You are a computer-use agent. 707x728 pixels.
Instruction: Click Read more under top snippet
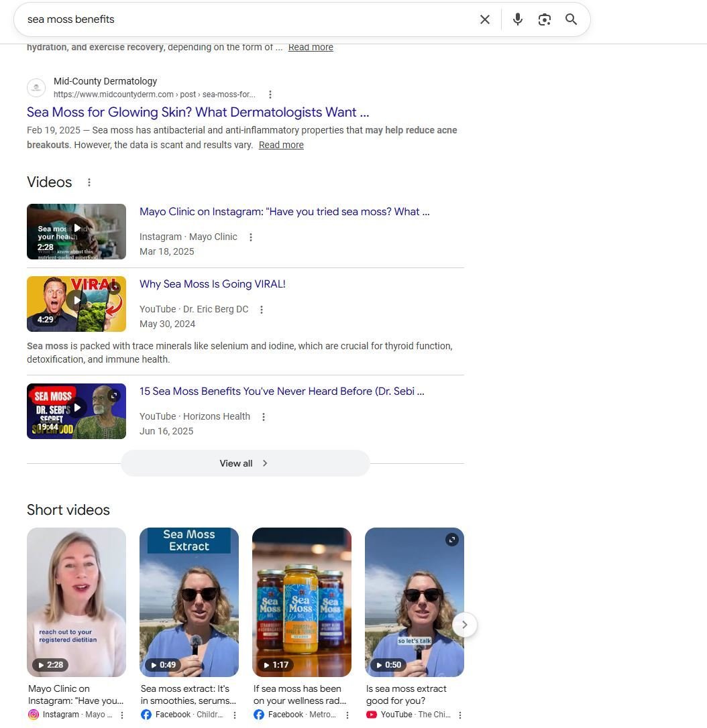tap(311, 48)
